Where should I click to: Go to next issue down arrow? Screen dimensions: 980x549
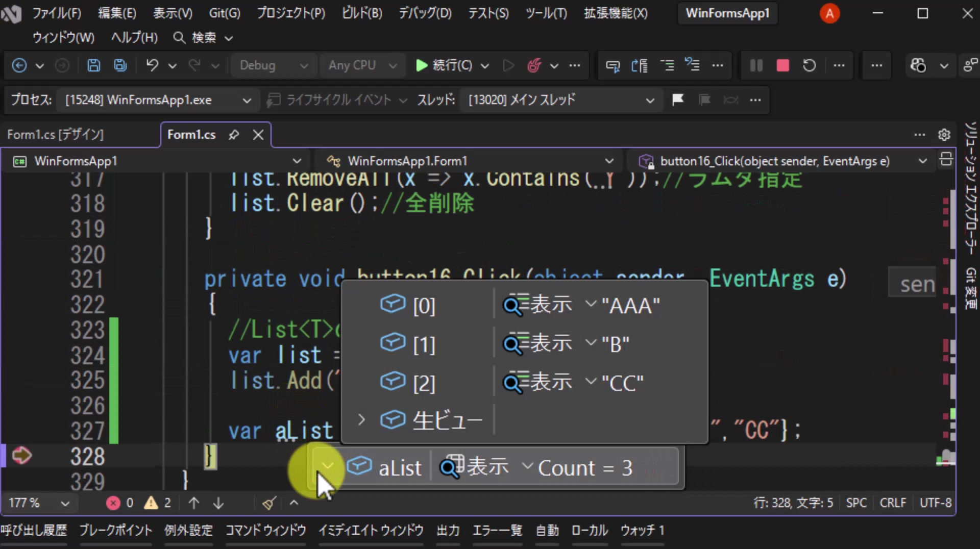218,503
